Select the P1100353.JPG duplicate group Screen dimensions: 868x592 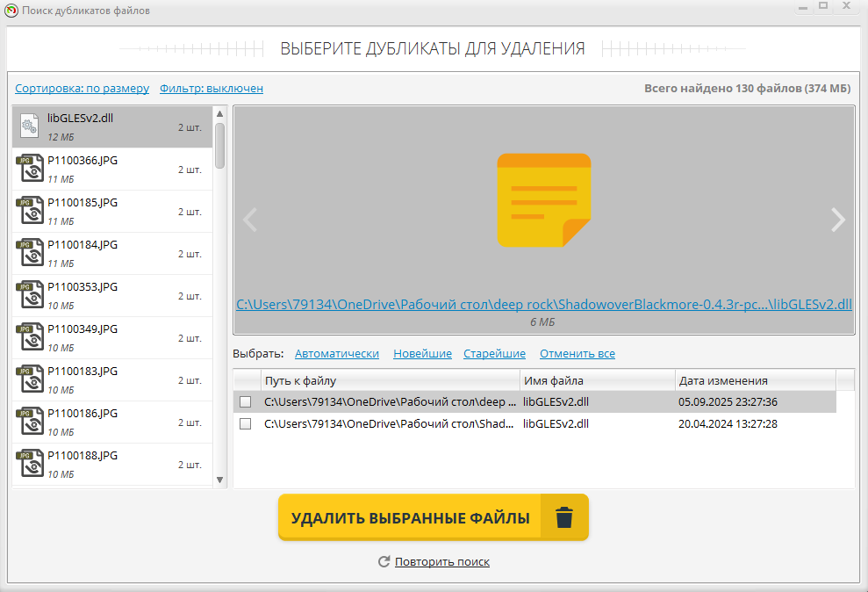coord(112,295)
